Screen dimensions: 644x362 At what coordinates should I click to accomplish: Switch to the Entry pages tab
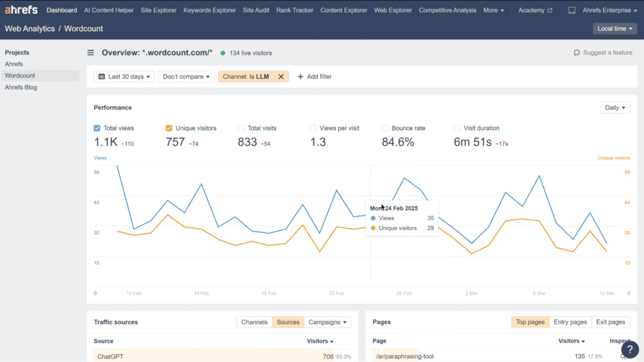[x=570, y=322]
